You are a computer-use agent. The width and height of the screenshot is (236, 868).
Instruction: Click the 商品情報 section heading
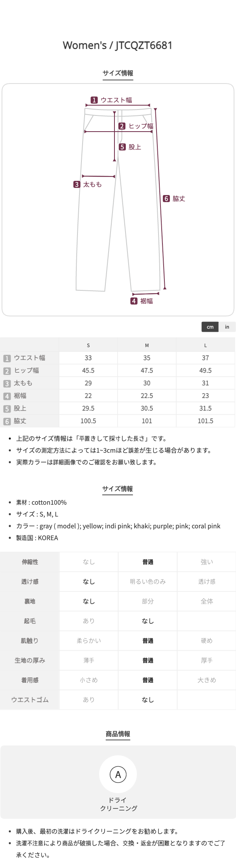point(118,734)
